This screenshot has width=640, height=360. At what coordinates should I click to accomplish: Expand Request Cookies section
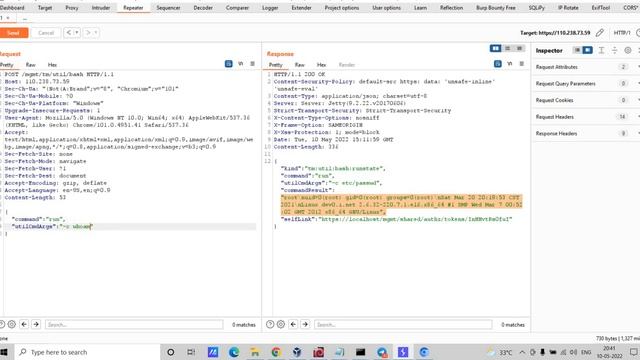pos(586,100)
